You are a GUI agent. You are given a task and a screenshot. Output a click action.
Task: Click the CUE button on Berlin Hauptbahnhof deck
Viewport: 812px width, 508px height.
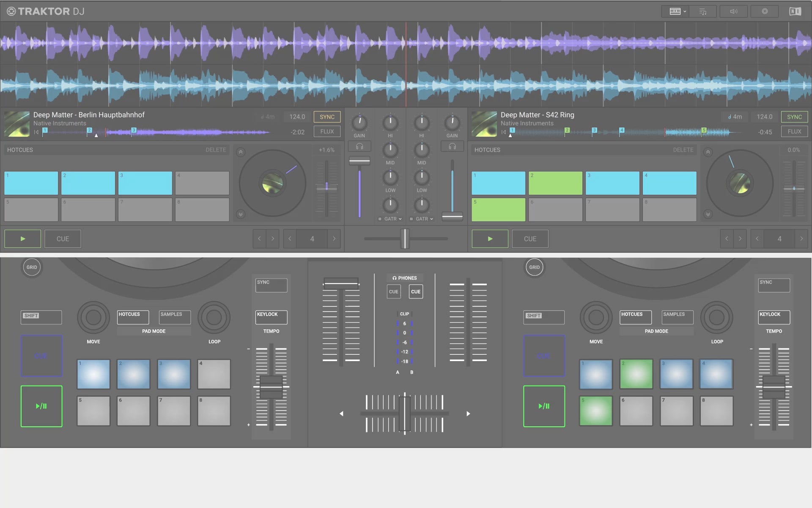(x=63, y=239)
